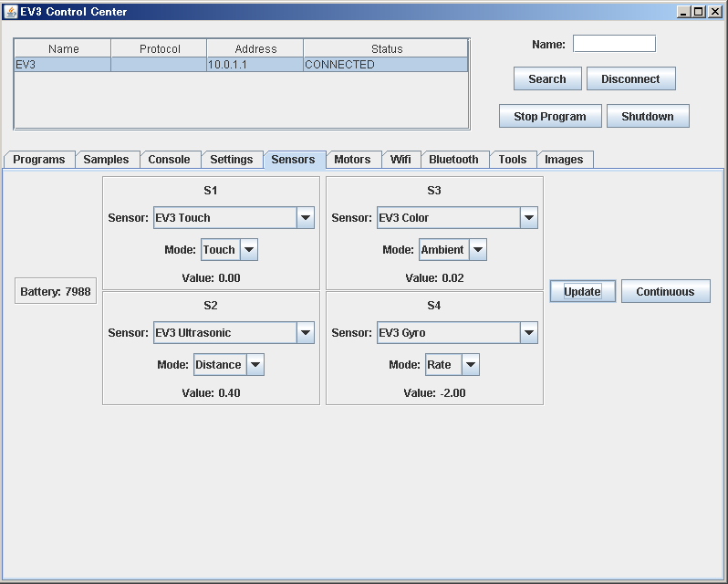Click Update to refresh sensor values
Screen dimensions: 728x584
pos(583,291)
